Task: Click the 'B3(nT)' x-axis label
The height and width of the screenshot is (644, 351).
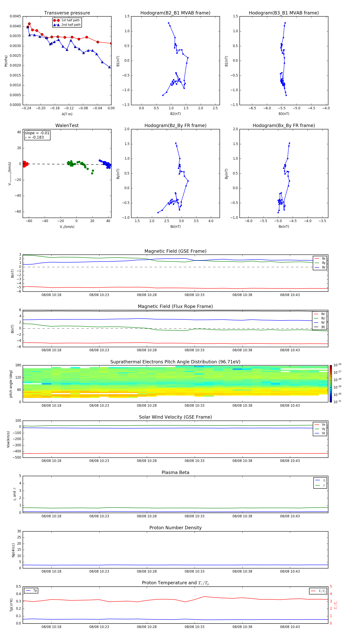Action: 284,114
